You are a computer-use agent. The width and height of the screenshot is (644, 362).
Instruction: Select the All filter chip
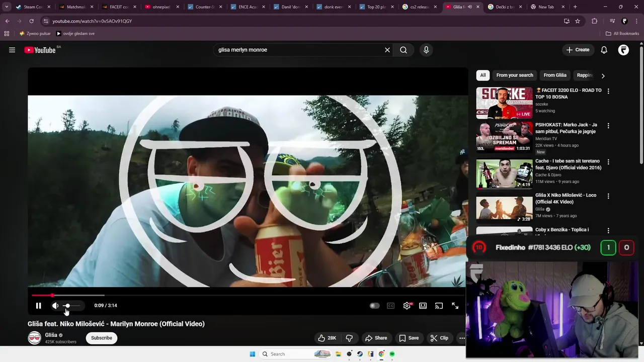(x=483, y=75)
